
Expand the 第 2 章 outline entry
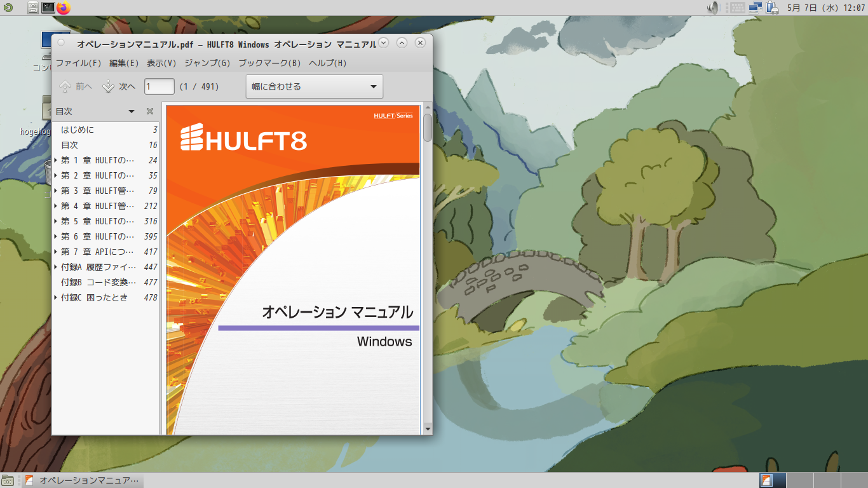click(56, 175)
